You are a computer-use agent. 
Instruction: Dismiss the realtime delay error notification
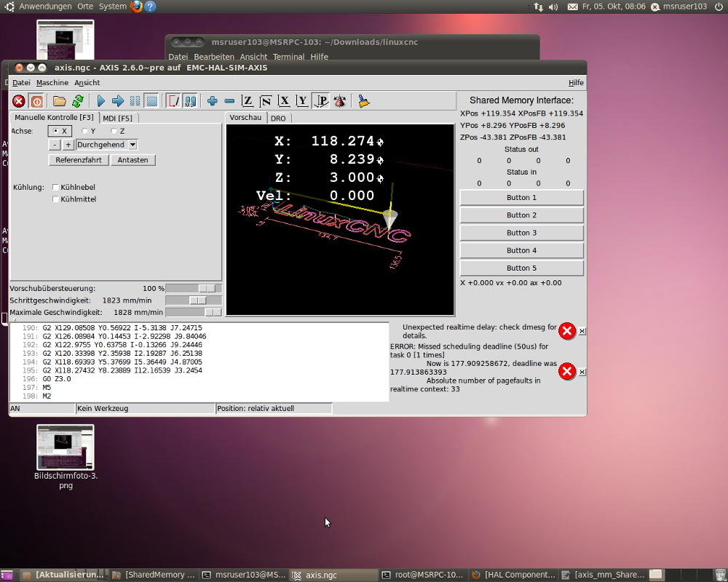582,332
